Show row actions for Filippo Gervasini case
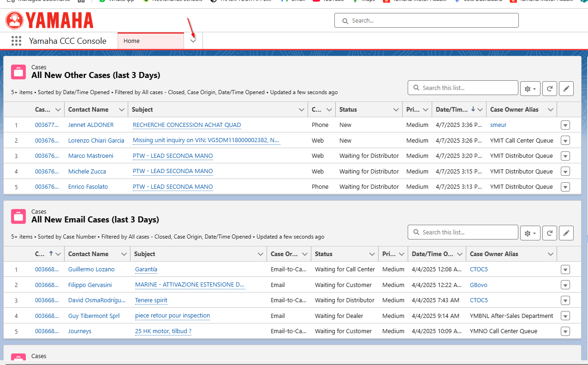The image size is (588, 365). (x=565, y=285)
